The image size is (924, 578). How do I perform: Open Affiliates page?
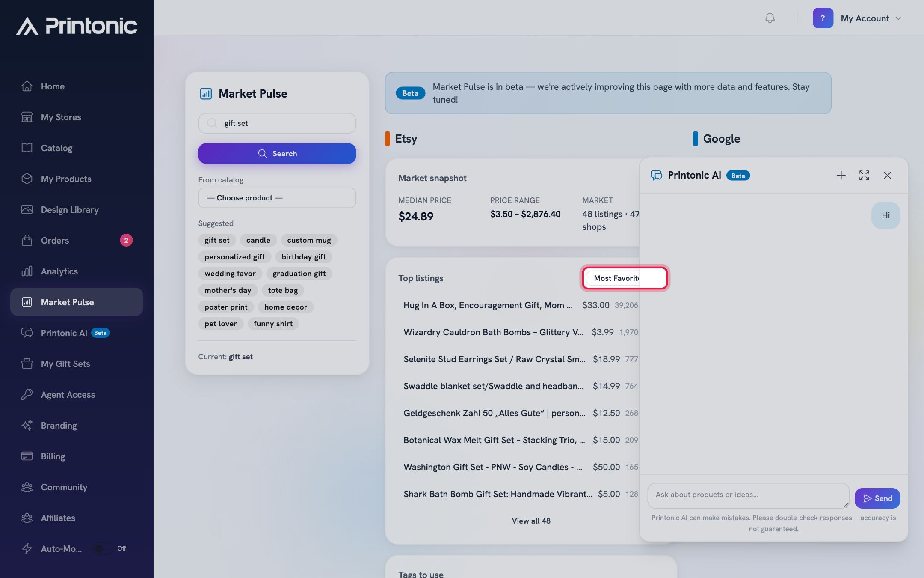(77, 518)
